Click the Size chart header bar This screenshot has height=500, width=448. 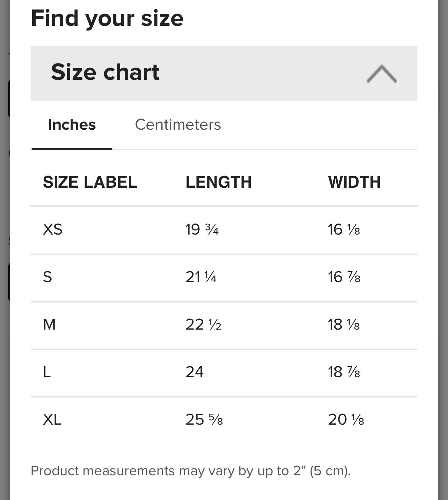224,74
